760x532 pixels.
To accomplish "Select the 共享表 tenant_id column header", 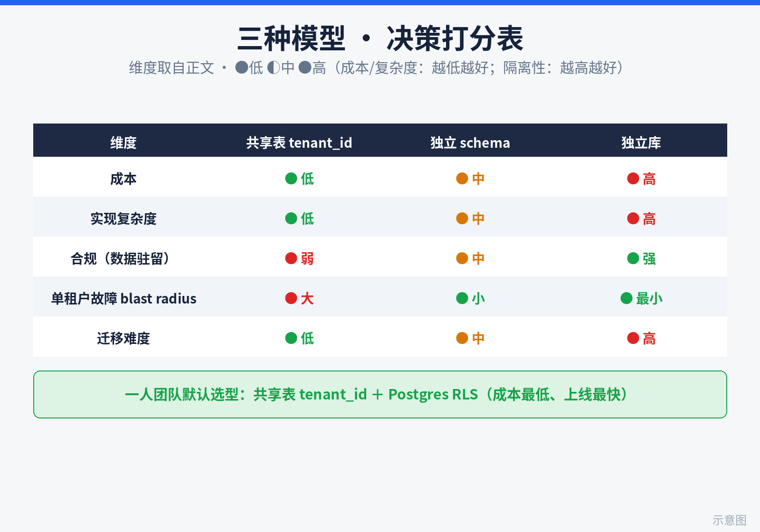I will 299,142.
